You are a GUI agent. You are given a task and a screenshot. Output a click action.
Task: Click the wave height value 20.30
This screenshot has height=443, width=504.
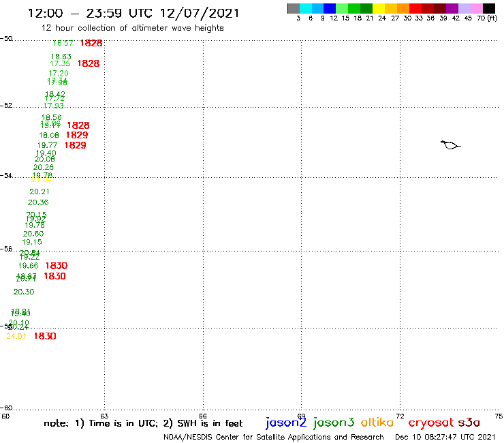tap(24, 292)
